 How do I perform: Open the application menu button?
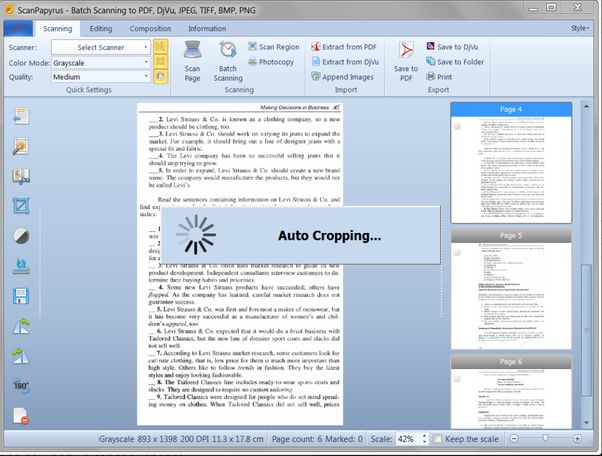click(x=18, y=28)
